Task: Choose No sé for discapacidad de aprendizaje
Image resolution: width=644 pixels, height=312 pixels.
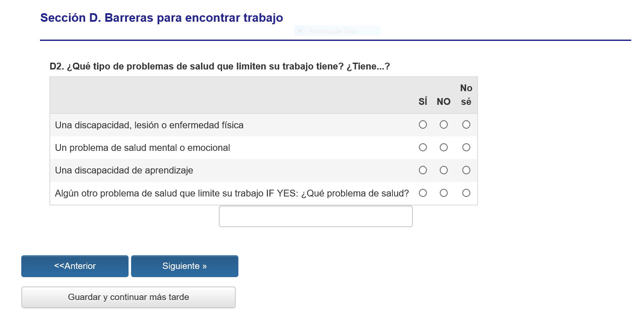Action: [466, 170]
